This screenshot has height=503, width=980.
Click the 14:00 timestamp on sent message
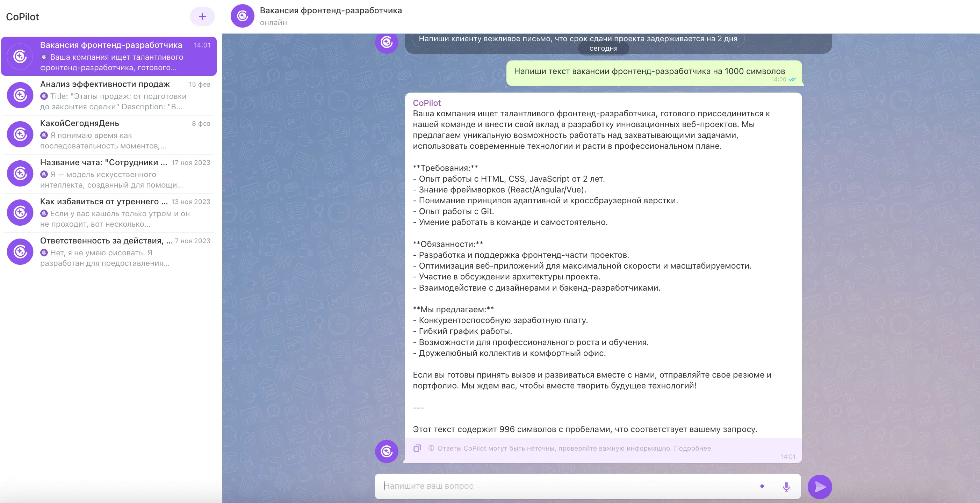tap(778, 79)
